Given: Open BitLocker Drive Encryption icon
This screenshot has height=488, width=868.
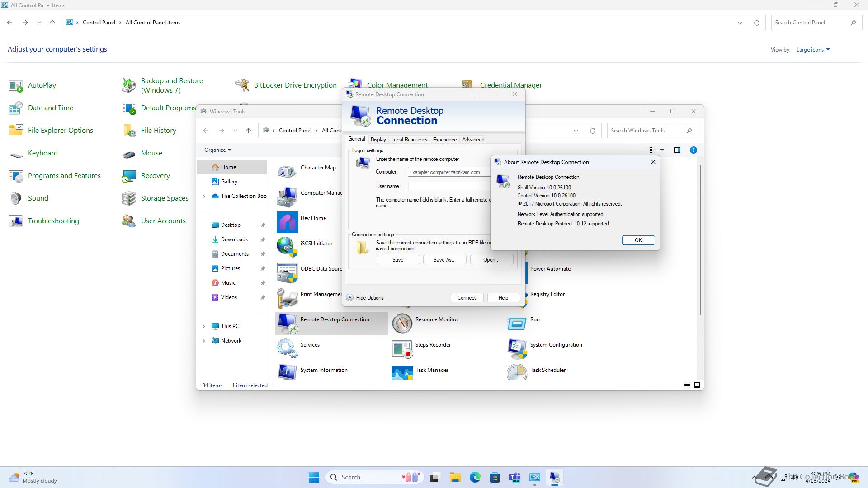Looking at the screenshot, I should point(241,85).
